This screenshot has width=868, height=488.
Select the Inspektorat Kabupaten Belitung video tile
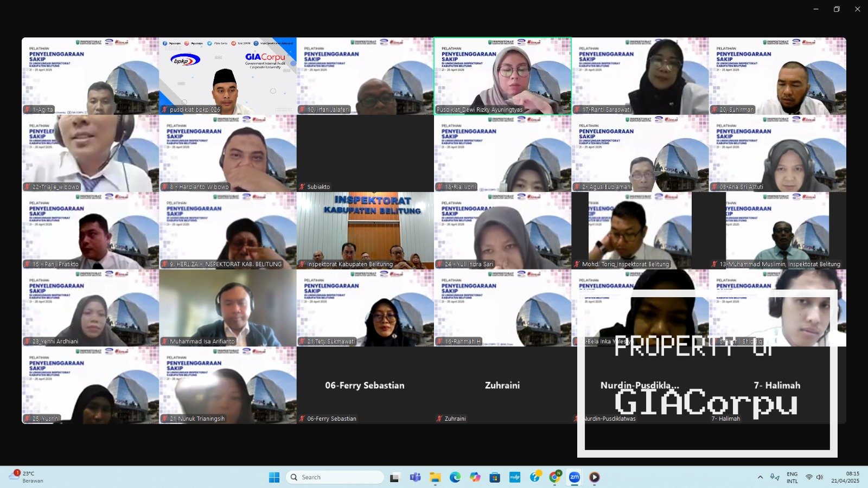pos(365,230)
